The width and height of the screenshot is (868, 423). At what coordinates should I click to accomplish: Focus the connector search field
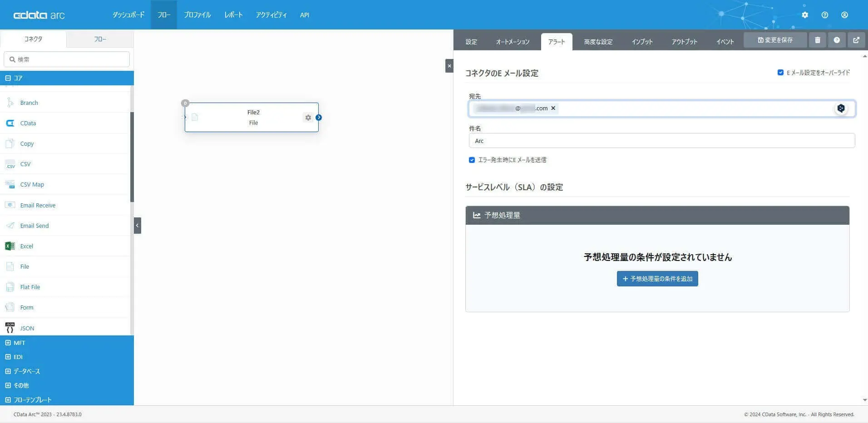[x=67, y=59]
